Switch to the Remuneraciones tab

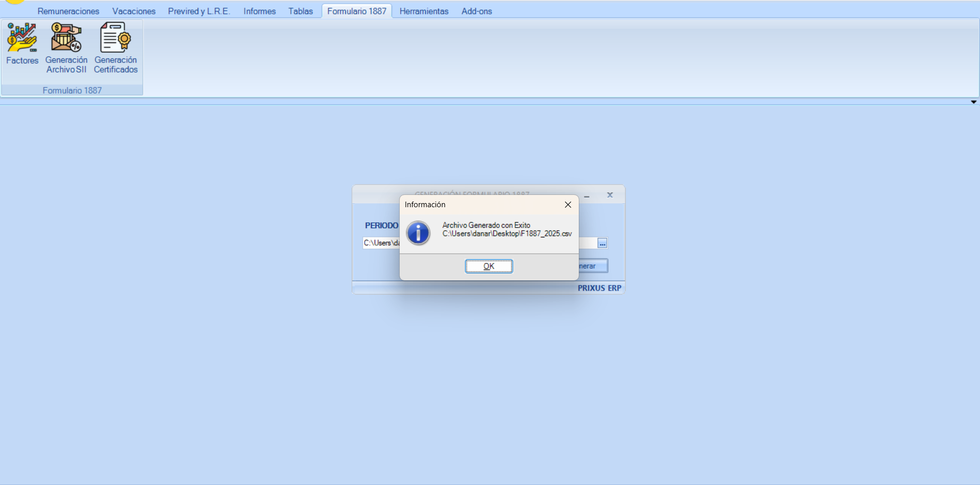pyautogui.click(x=68, y=11)
